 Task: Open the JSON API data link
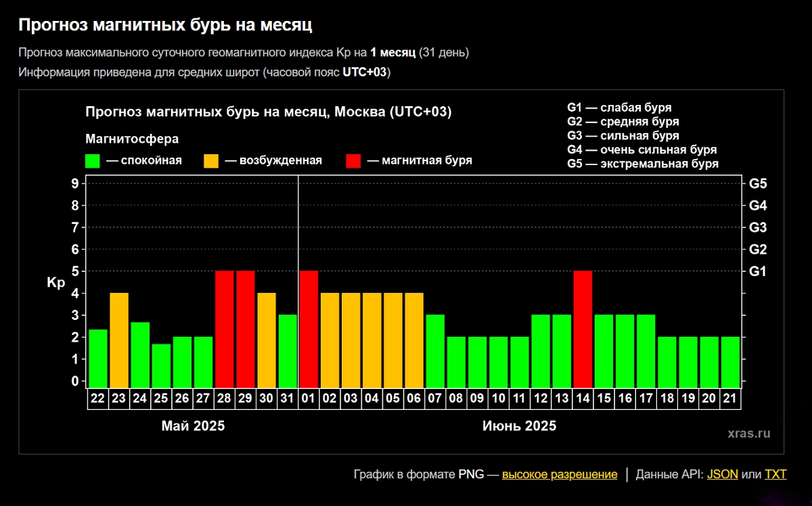coord(722,474)
